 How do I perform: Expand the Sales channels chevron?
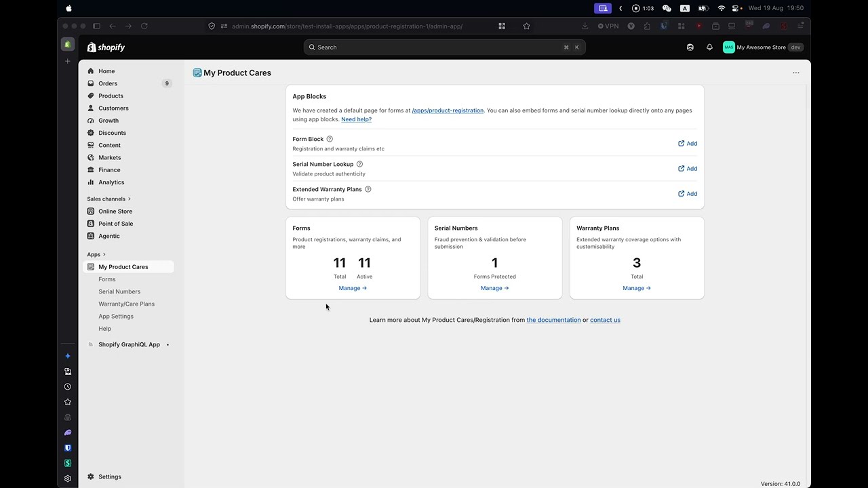[130, 199]
